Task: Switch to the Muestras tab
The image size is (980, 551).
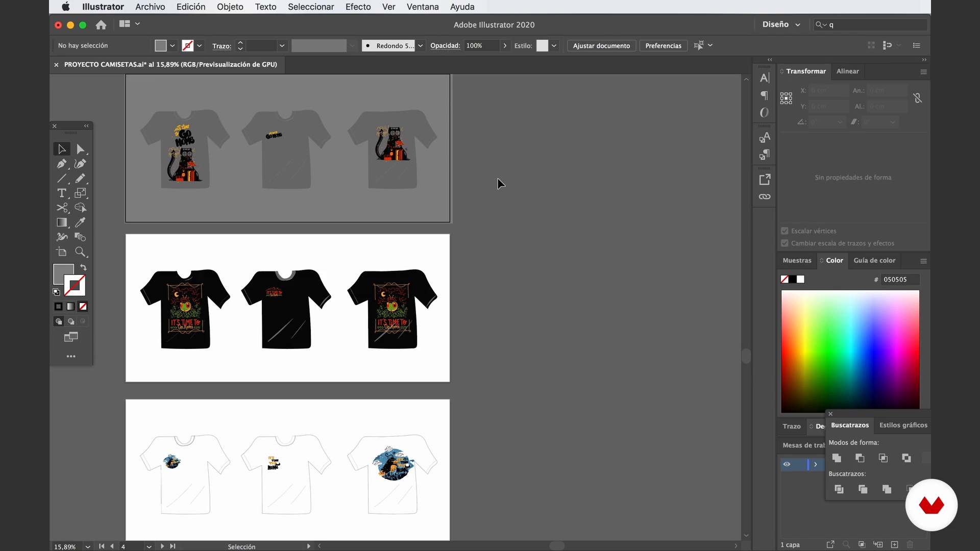Action: (797, 260)
